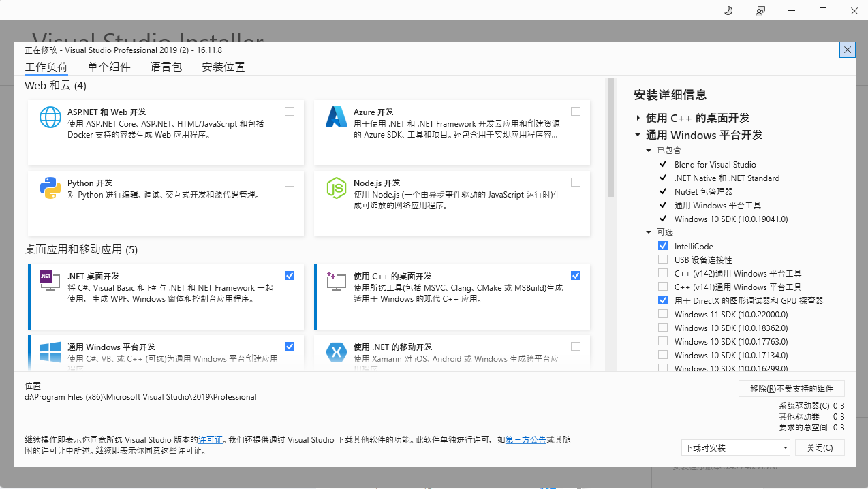Open the 下载时安装 dropdown
The image size is (868, 489).
point(736,447)
